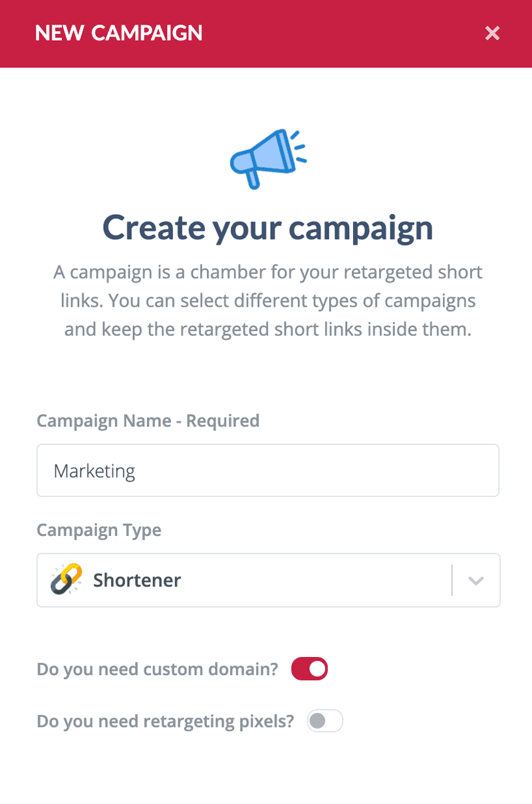Click the 'Campaign Type' label
This screenshot has width=532, height=804.
[x=99, y=531]
